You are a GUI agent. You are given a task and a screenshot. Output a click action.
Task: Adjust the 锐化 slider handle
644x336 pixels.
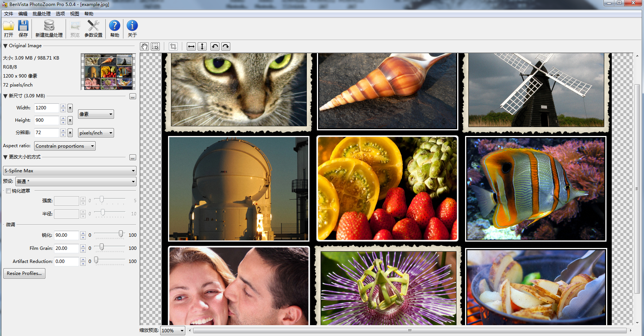(121, 234)
